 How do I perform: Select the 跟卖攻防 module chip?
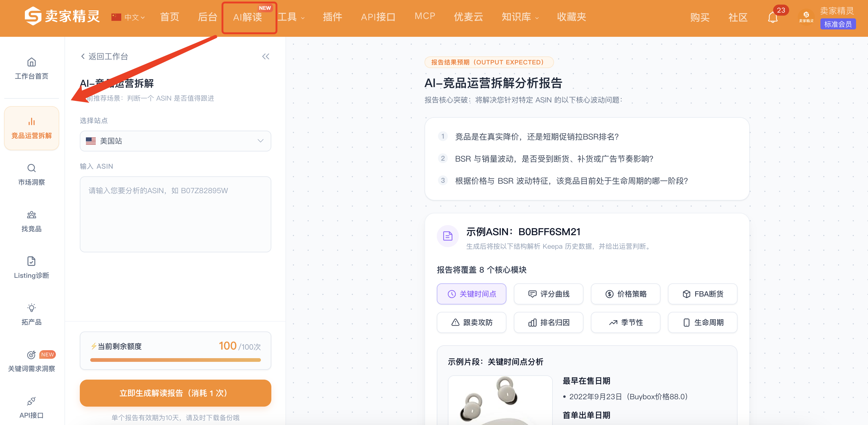471,323
